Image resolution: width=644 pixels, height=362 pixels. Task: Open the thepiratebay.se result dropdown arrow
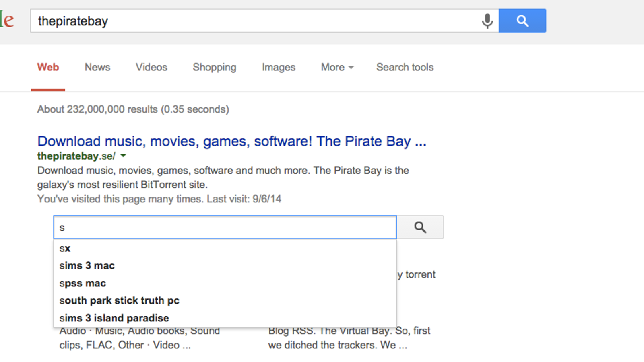[124, 156]
